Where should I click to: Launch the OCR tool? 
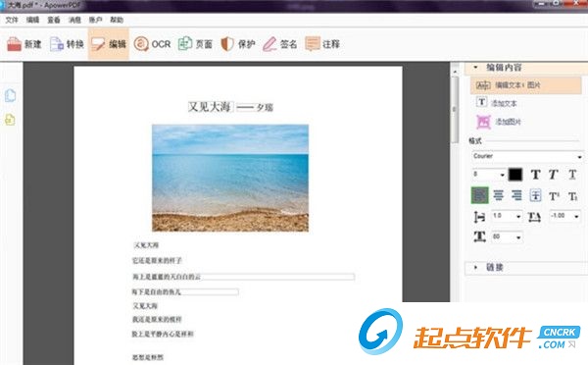pyautogui.click(x=152, y=44)
